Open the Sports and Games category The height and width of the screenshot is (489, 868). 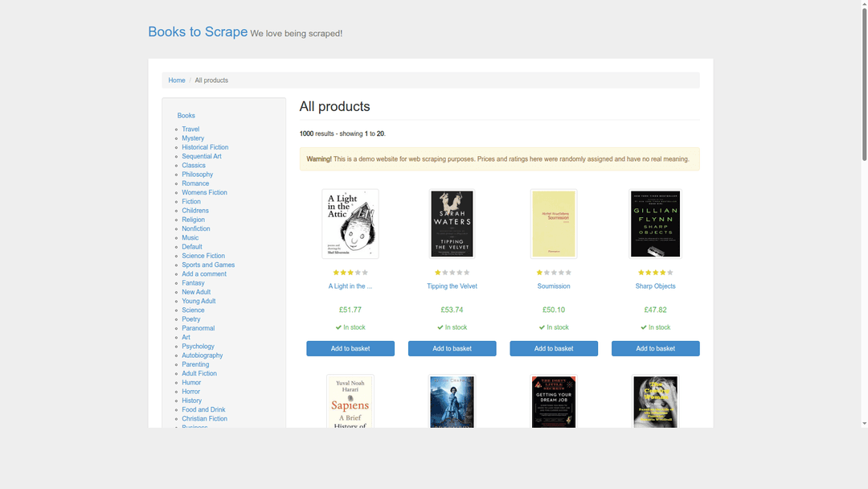[x=208, y=265]
